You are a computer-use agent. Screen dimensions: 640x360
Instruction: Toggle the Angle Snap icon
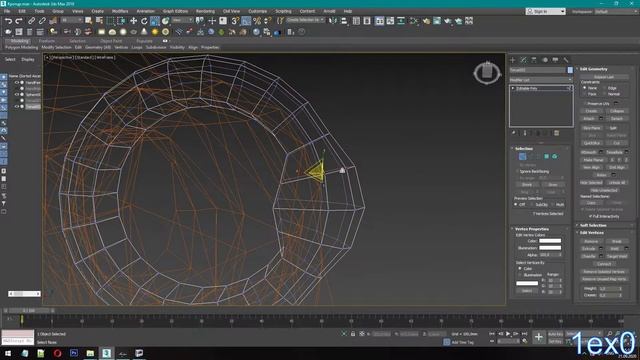246,21
